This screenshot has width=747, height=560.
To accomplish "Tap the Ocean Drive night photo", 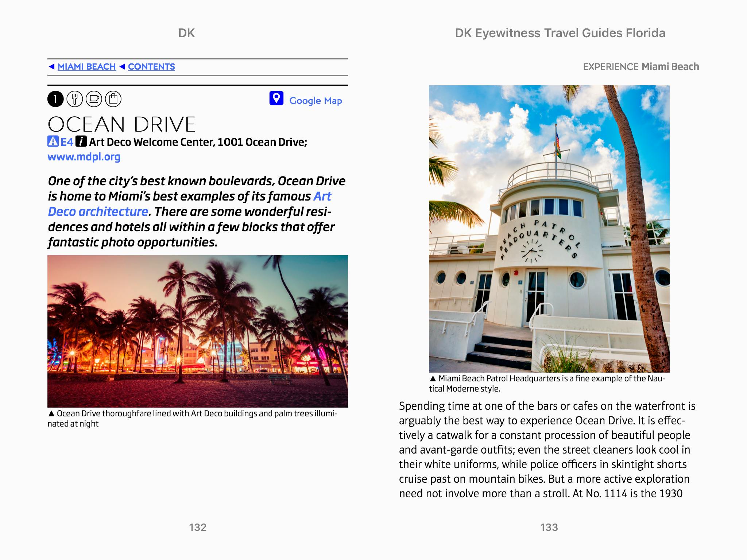I will pyautogui.click(x=197, y=331).
